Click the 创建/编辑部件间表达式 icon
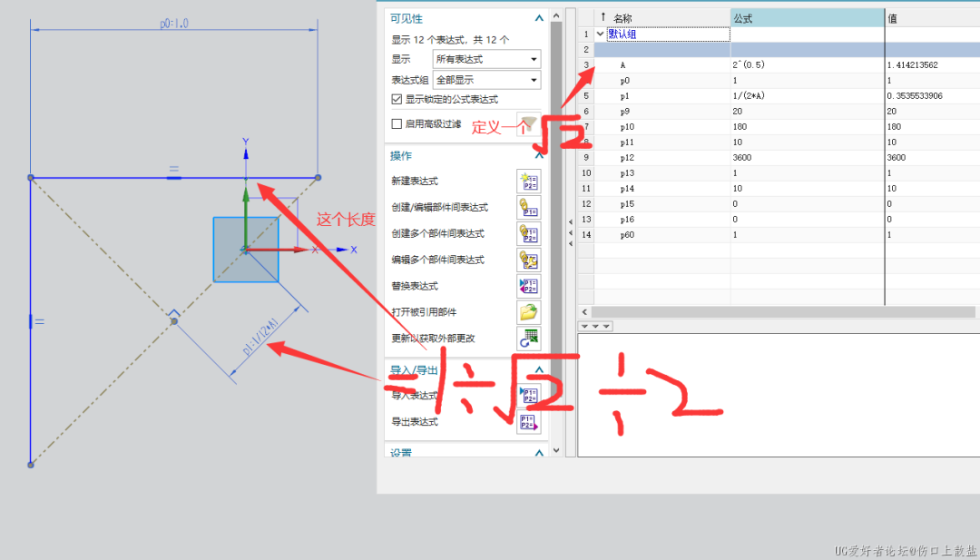The height and width of the screenshot is (560, 980). (x=528, y=208)
